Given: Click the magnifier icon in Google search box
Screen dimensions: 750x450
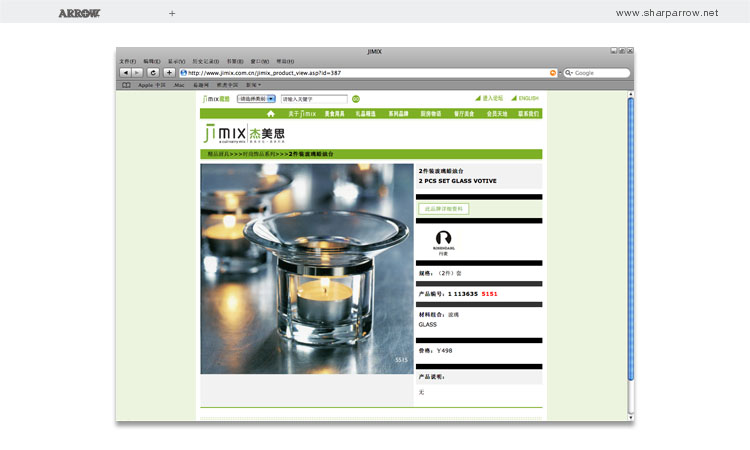Looking at the screenshot, I should 568,73.
